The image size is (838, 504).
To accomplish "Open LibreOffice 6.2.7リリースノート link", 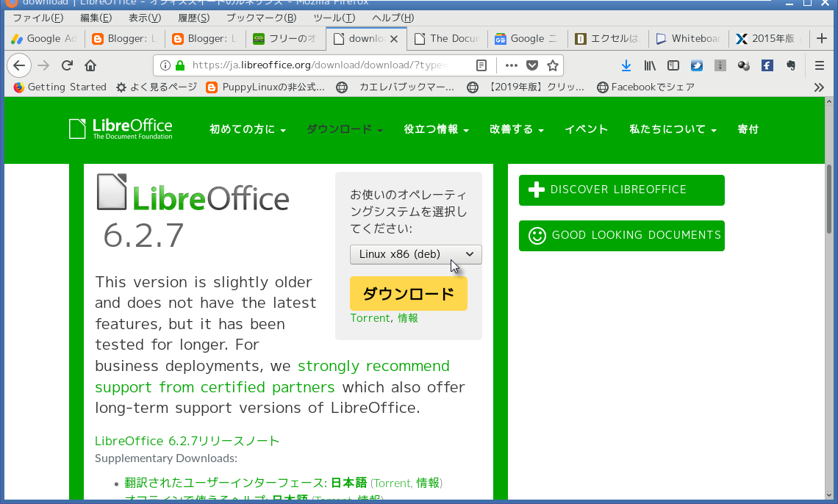I will (x=187, y=441).
